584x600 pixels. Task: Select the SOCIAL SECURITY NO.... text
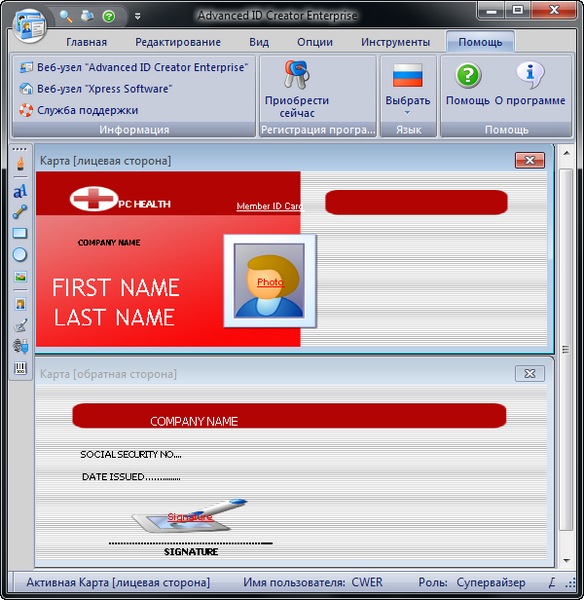click(131, 454)
